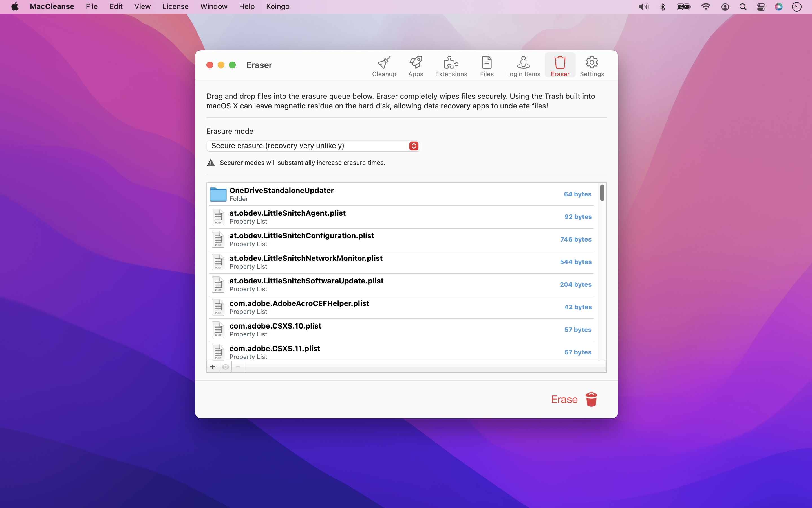Open the View menu
The height and width of the screenshot is (508, 812).
pos(142,7)
